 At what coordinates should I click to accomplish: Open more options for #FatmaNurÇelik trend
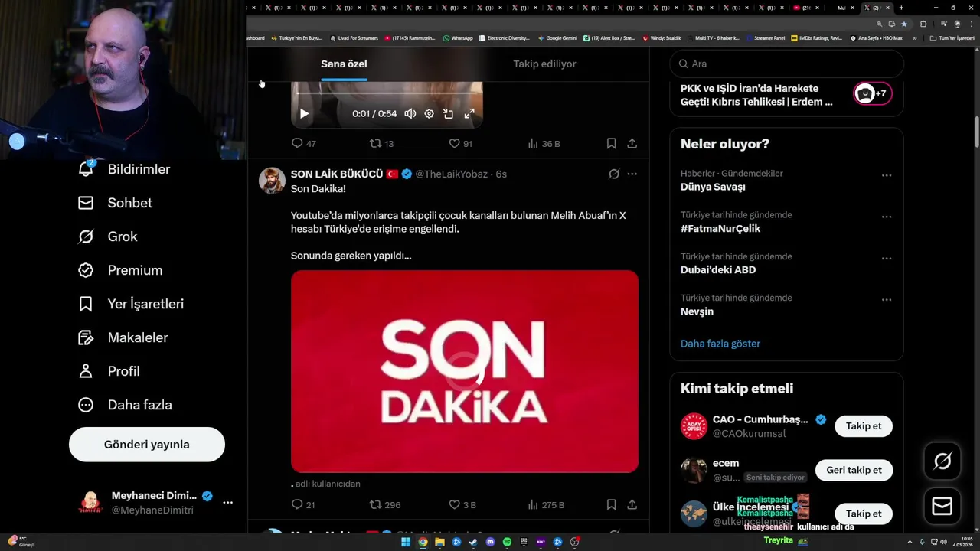(x=887, y=217)
